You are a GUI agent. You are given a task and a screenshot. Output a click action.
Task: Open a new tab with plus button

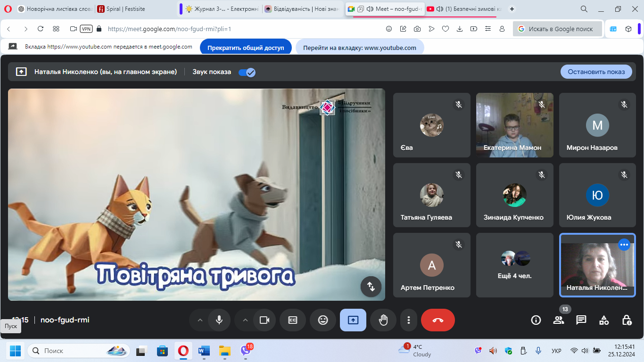(512, 9)
